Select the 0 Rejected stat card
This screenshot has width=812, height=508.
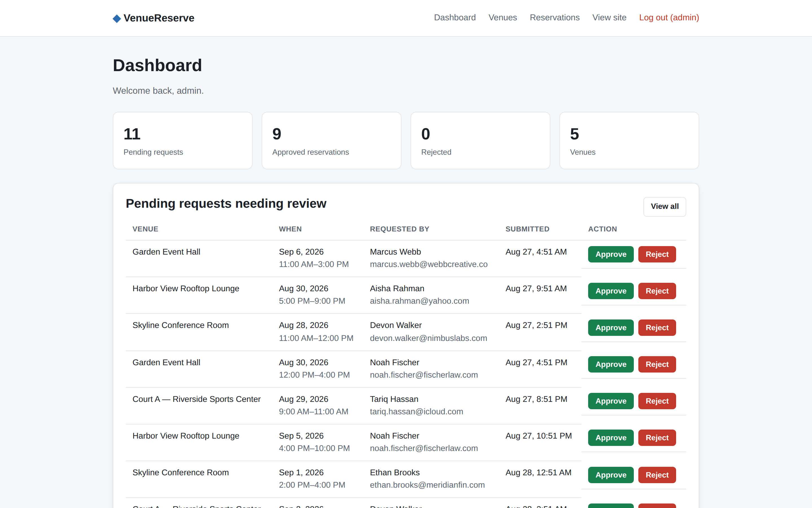[480, 141]
